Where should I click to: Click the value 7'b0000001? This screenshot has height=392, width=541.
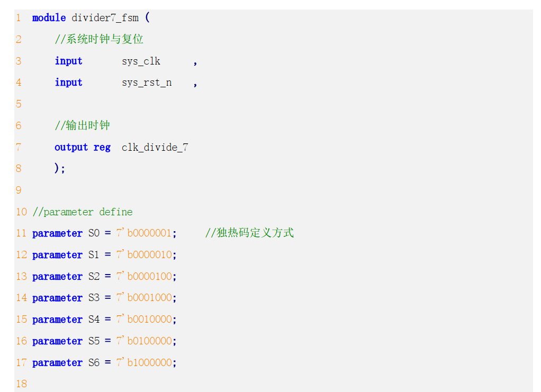click(144, 233)
